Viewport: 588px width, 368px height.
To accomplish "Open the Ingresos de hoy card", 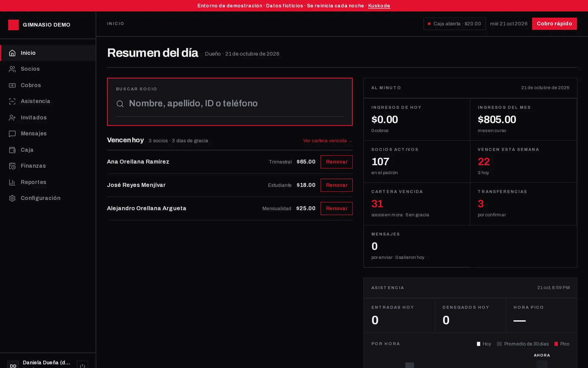I will coord(417,119).
